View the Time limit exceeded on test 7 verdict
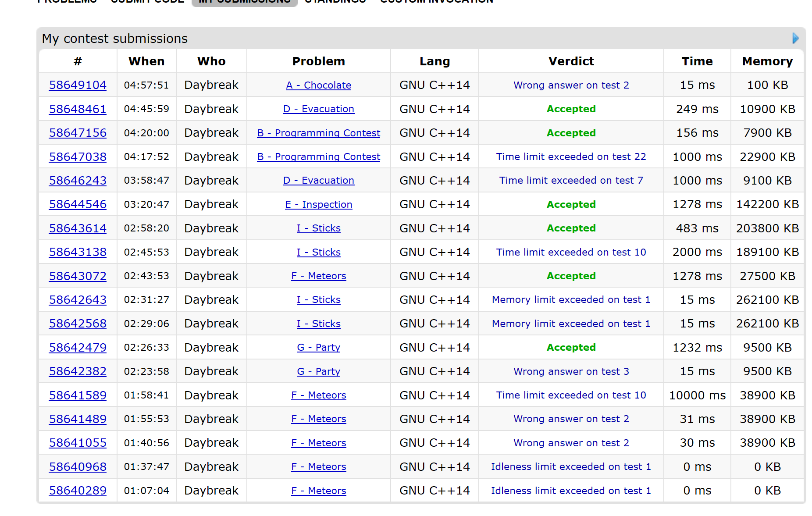The width and height of the screenshot is (812, 516). click(571, 180)
